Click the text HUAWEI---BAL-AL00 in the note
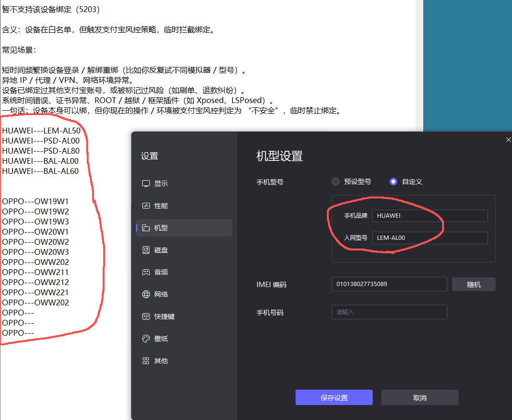Viewport: 512px width, 420px height. 40,161
